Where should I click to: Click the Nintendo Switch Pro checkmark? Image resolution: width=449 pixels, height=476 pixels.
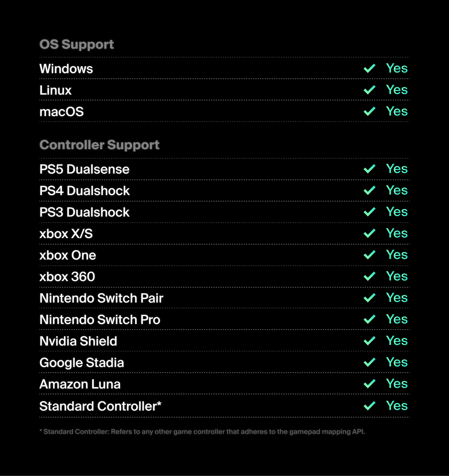(x=369, y=319)
